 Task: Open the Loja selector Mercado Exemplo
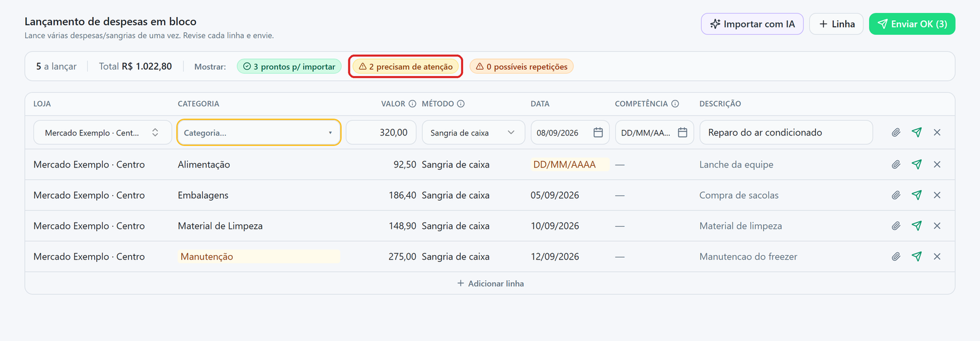(102, 132)
